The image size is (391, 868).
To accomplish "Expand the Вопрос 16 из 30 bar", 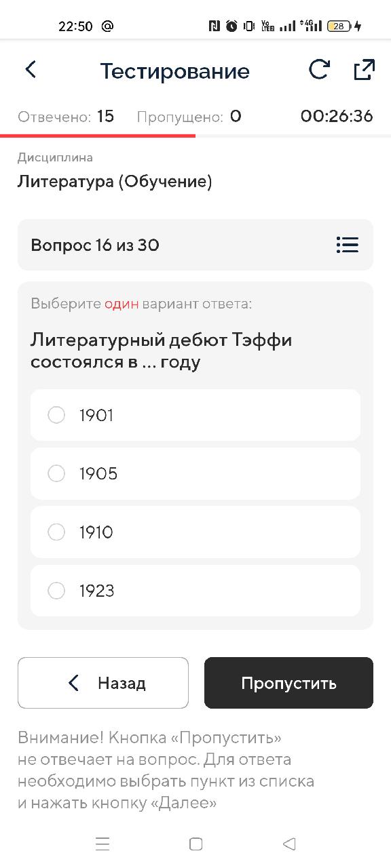I will tap(195, 245).
